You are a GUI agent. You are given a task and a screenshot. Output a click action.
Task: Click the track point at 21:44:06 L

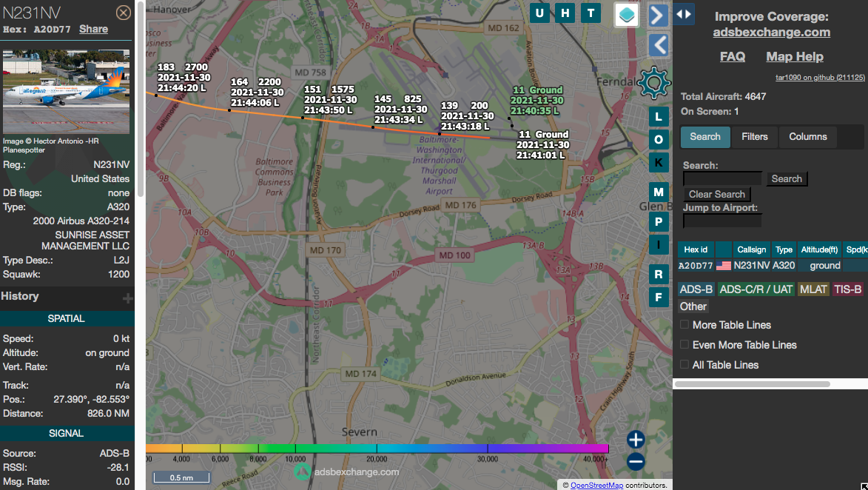coord(229,110)
